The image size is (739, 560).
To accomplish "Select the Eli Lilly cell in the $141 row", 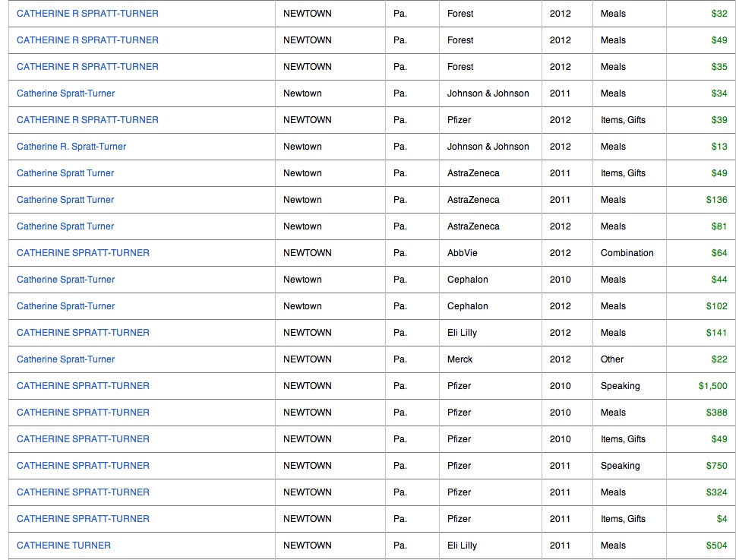I will (491, 332).
